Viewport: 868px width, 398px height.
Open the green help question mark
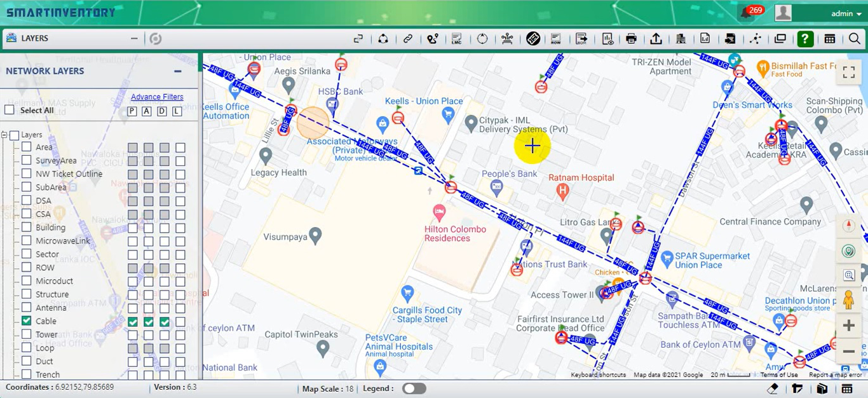(x=805, y=39)
